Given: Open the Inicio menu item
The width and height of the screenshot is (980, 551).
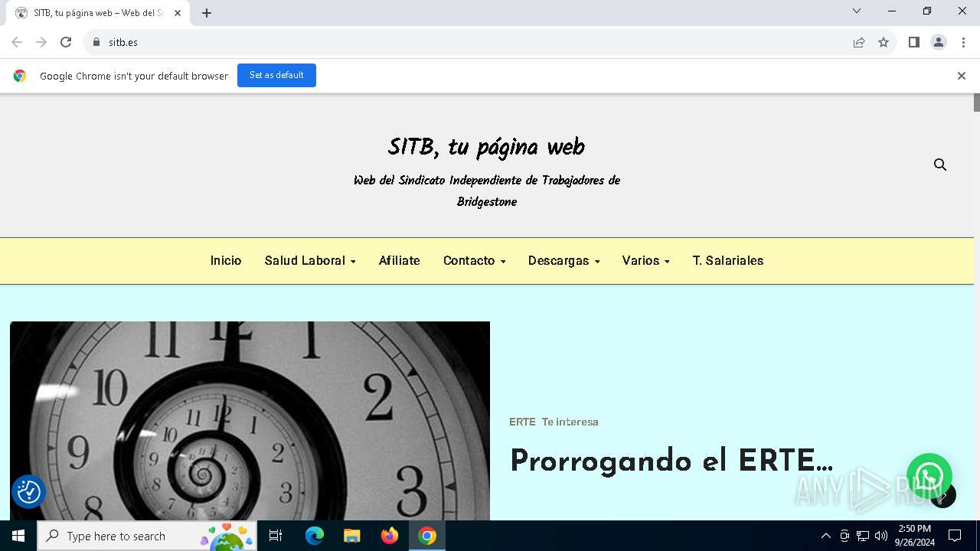Looking at the screenshot, I should click(x=226, y=261).
